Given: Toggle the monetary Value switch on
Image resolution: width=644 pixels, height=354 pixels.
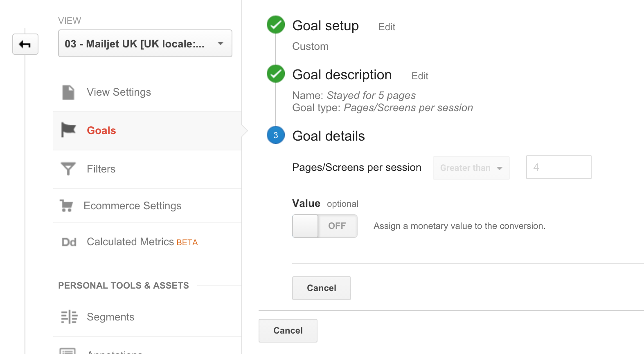Looking at the screenshot, I should 324,226.
